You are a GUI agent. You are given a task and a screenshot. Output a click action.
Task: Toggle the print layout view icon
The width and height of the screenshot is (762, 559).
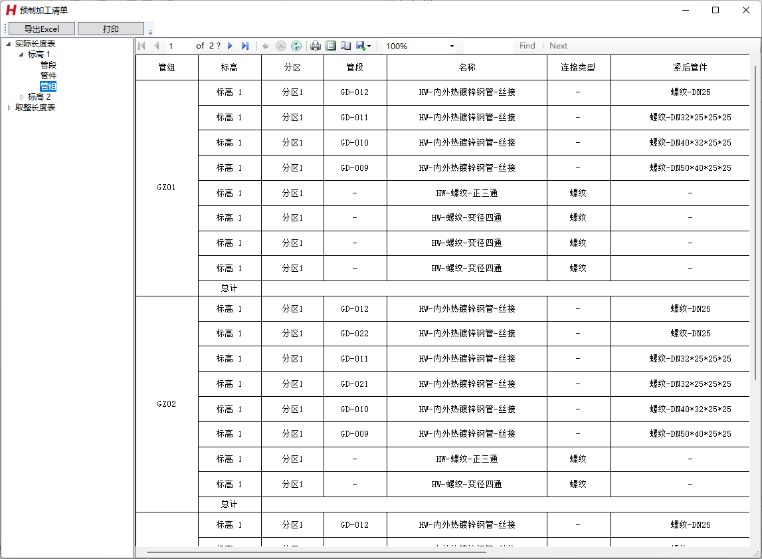[x=330, y=46]
